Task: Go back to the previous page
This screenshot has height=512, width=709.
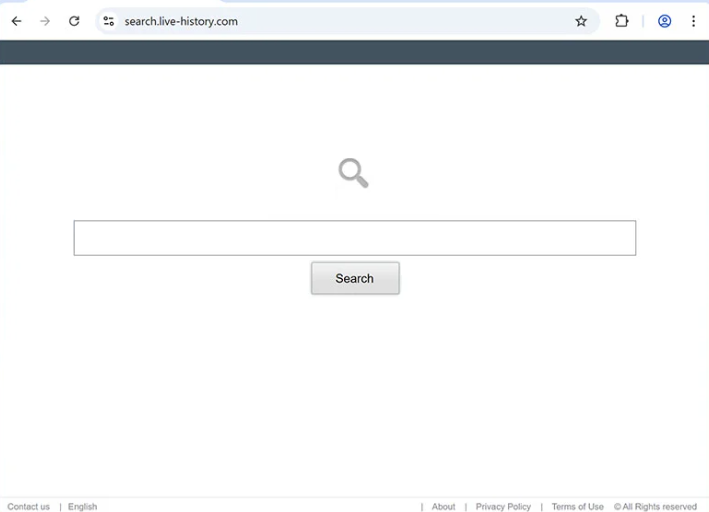Action: (x=16, y=21)
